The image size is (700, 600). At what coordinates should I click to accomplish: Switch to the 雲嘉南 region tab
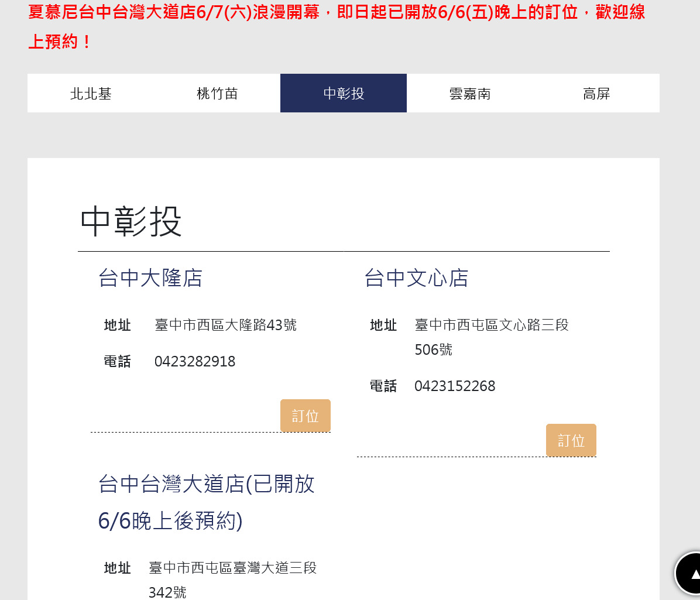tap(470, 94)
